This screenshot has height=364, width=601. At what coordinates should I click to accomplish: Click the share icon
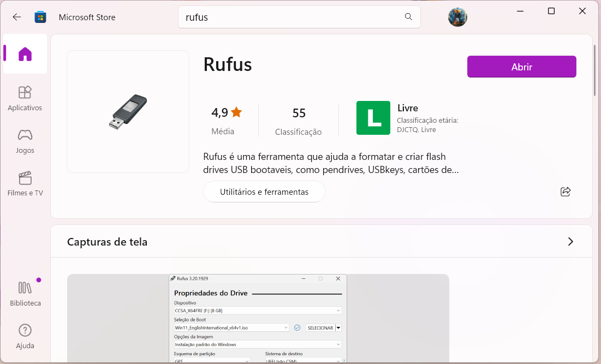pos(566,192)
